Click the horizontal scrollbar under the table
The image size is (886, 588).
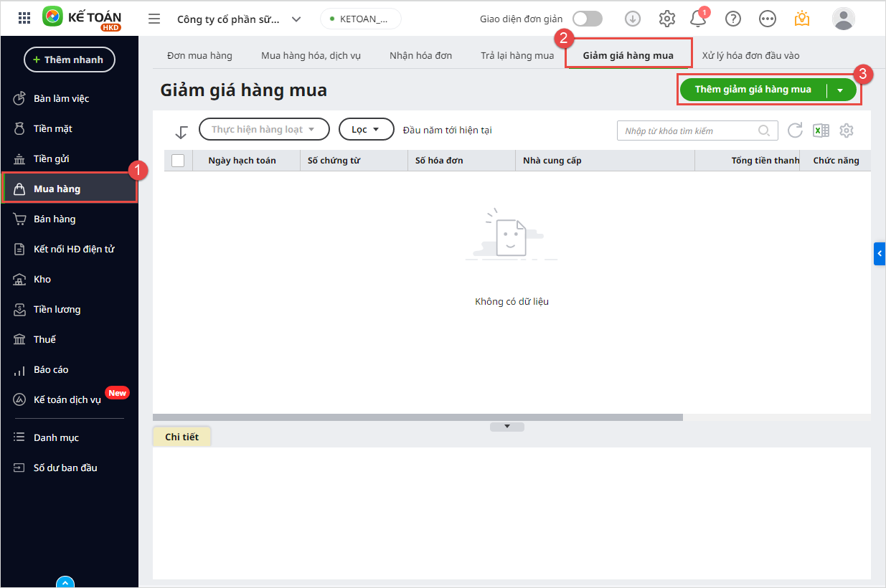(418, 417)
